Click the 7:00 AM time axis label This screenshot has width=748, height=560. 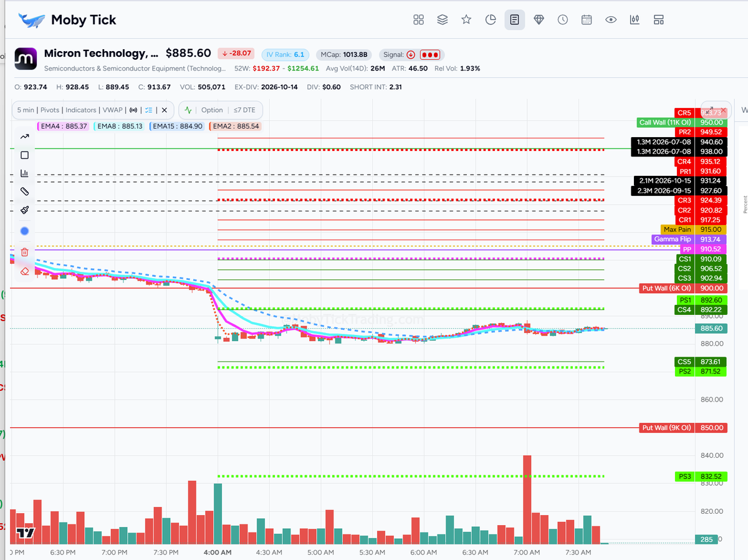pos(527,553)
